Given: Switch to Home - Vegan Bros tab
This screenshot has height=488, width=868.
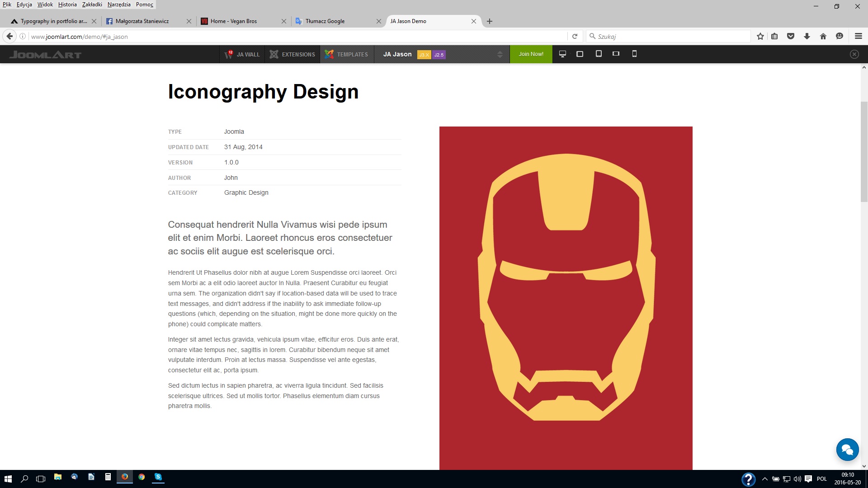Looking at the screenshot, I should click(x=234, y=21).
